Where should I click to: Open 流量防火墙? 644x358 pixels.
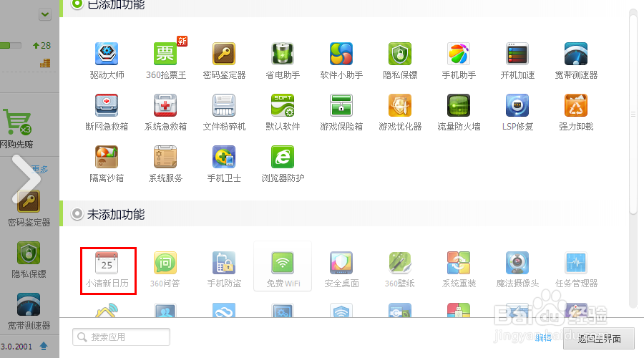click(x=459, y=112)
